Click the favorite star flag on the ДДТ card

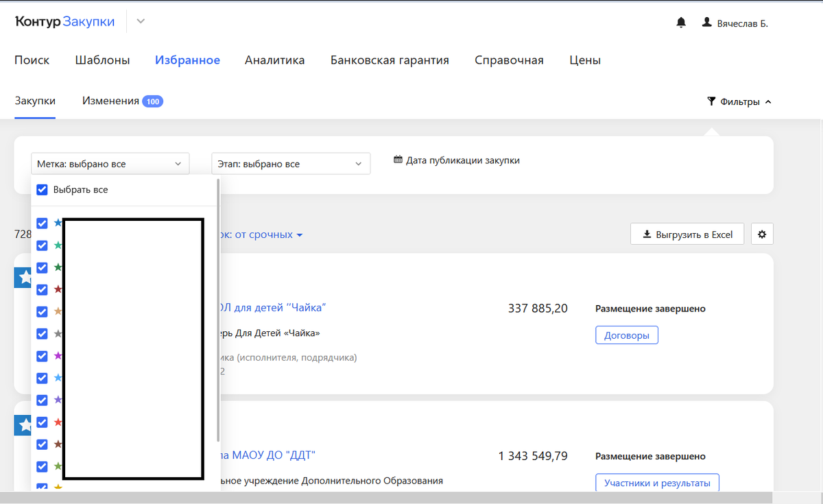click(x=23, y=425)
